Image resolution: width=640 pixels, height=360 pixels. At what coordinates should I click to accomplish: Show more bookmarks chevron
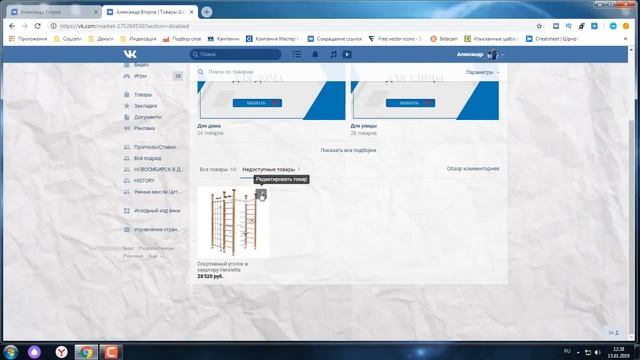[x=625, y=39]
